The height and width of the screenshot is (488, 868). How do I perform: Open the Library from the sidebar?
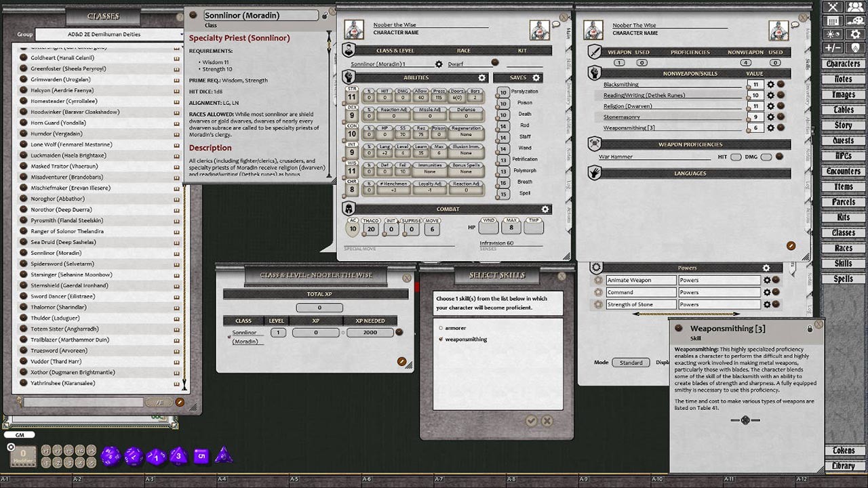(x=845, y=466)
